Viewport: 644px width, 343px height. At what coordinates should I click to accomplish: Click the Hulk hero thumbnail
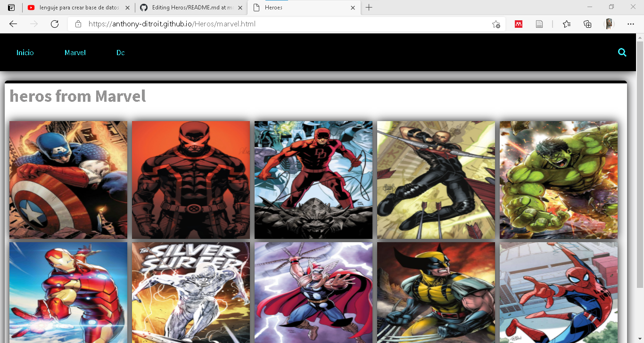coord(558,180)
